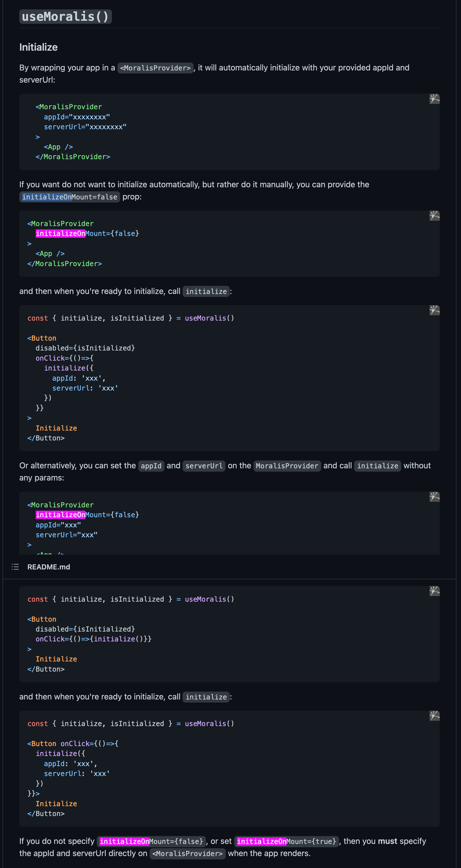Click the text 'By wrapping your app in a'
The image size is (461, 868).
pos(67,68)
